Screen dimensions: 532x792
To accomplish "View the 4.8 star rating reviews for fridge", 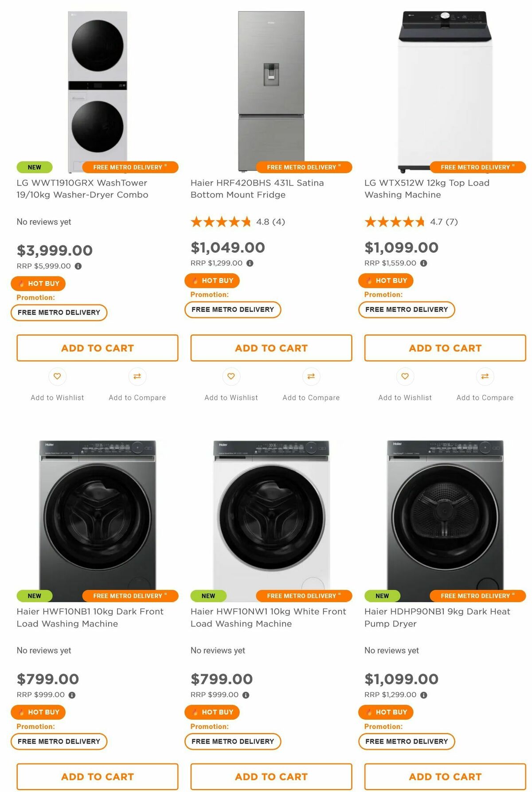I will pyautogui.click(x=238, y=222).
